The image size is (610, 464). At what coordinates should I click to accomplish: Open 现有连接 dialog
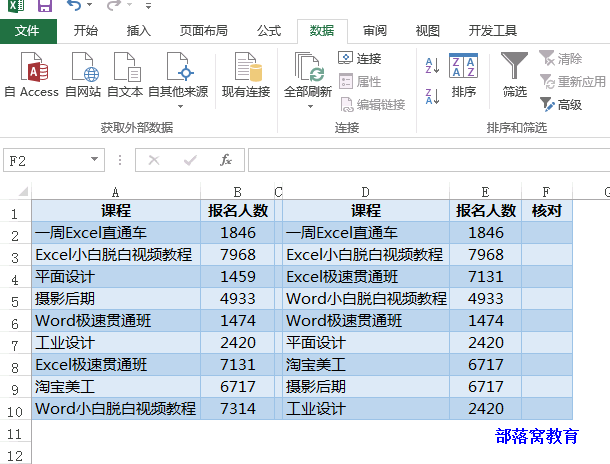246,75
